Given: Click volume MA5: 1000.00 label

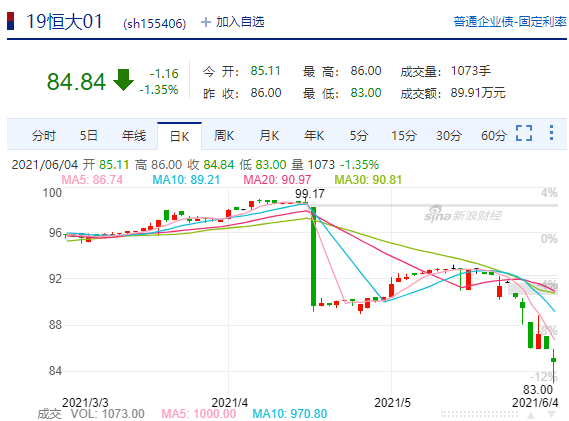Looking at the screenshot, I should click(x=198, y=414).
